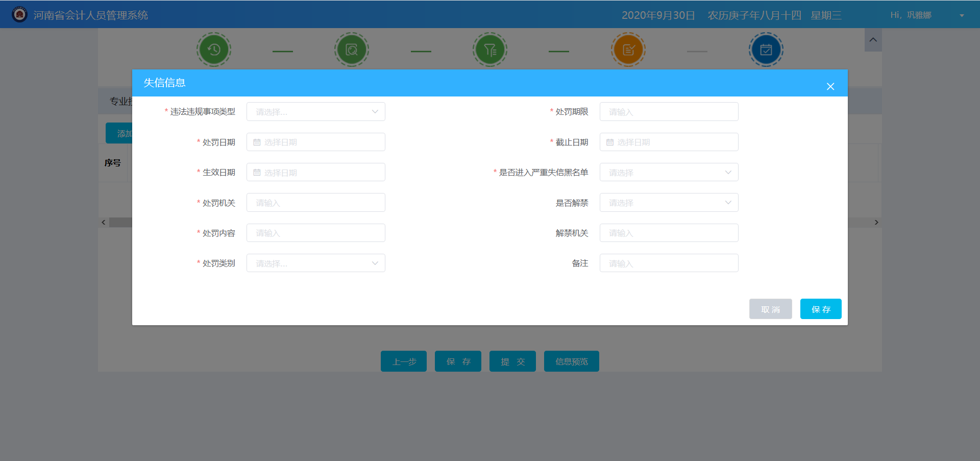Open the calendar icon for 截止日期
This screenshot has width=980, height=461.
(611, 141)
